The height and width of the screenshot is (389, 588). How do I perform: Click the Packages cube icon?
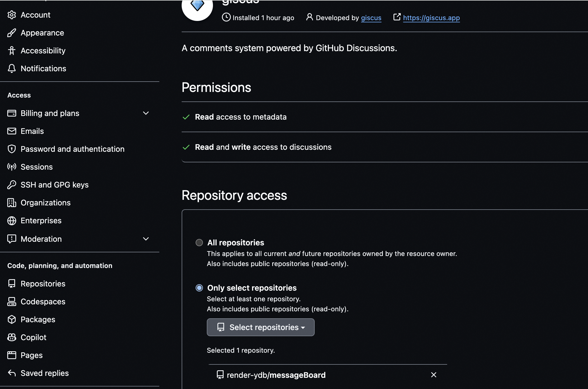11,319
